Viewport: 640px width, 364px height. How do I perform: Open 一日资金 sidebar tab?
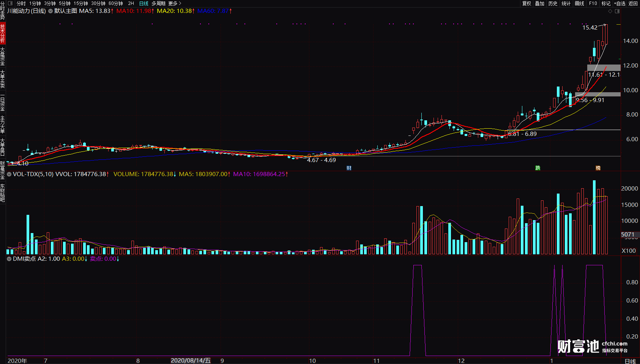click(3, 102)
